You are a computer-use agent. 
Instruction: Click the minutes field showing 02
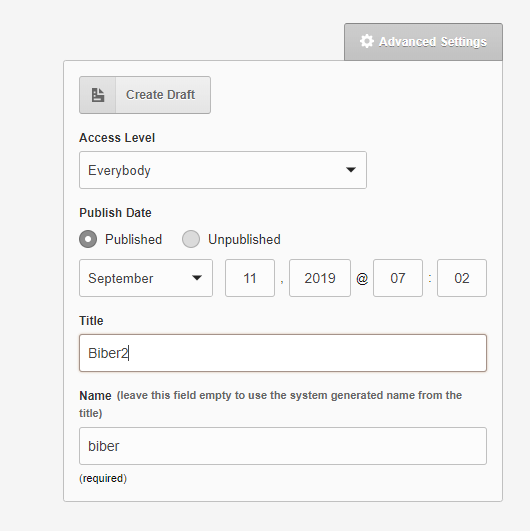coord(462,278)
